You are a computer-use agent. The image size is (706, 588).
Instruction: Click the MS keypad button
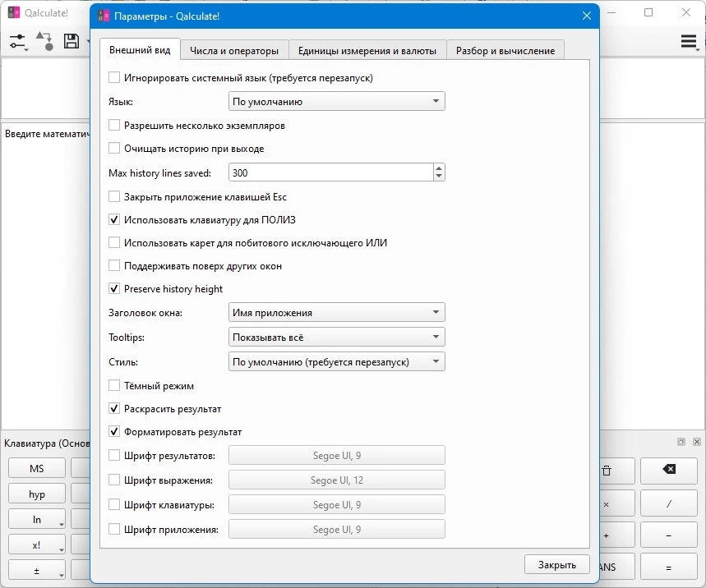coord(37,468)
